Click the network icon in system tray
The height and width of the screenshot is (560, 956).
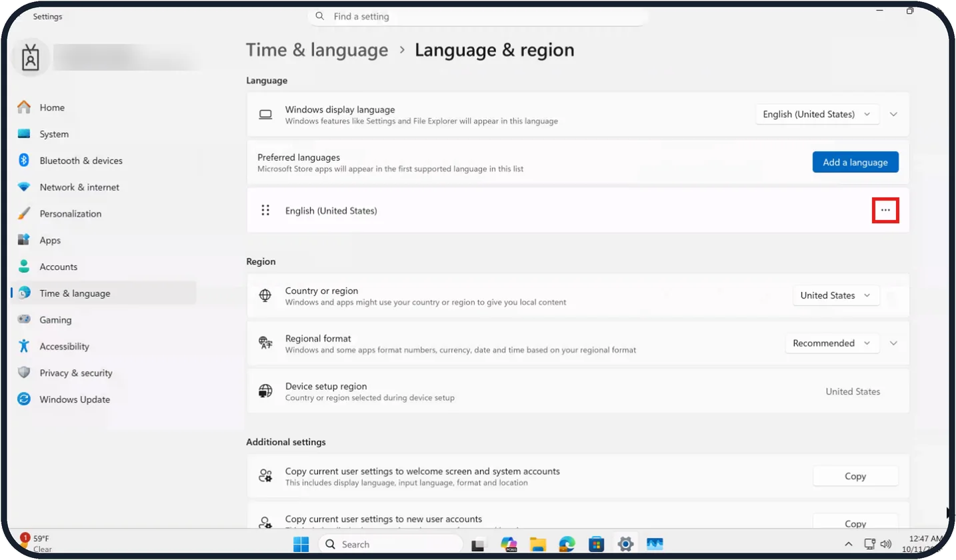pos(869,544)
